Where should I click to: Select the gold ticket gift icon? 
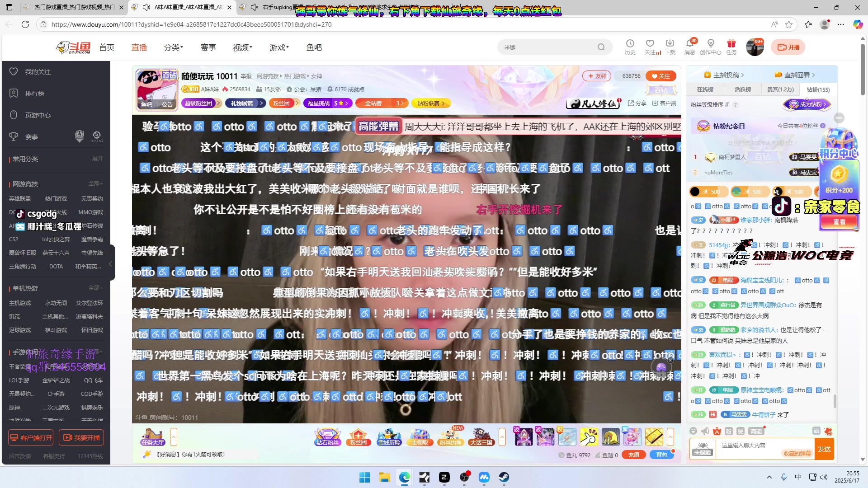[654, 437]
